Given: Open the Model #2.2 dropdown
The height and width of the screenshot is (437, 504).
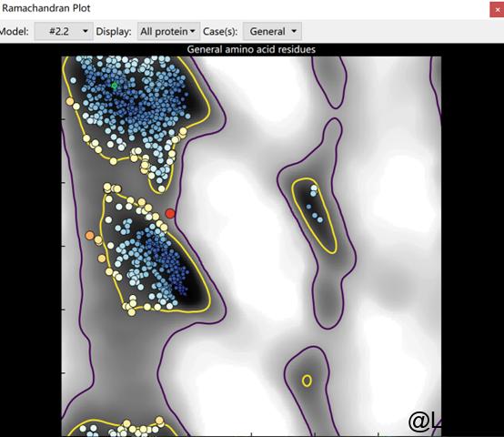Looking at the screenshot, I should coord(64,31).
